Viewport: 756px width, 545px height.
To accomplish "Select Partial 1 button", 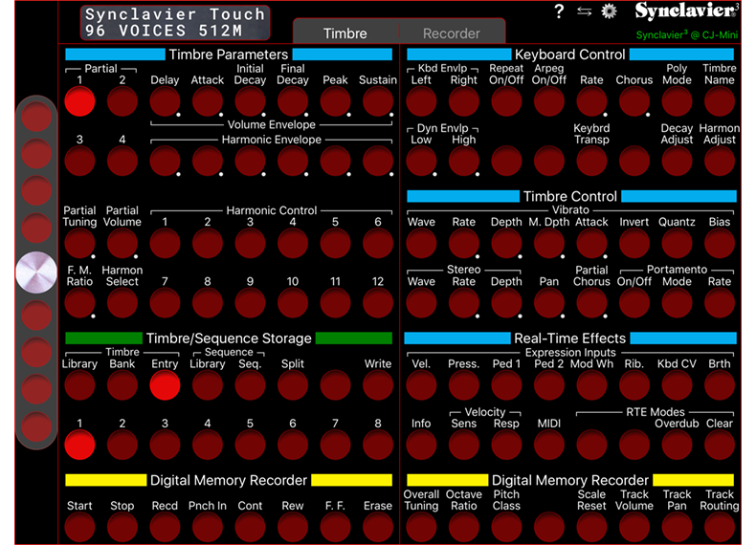I will coord(79,101).
